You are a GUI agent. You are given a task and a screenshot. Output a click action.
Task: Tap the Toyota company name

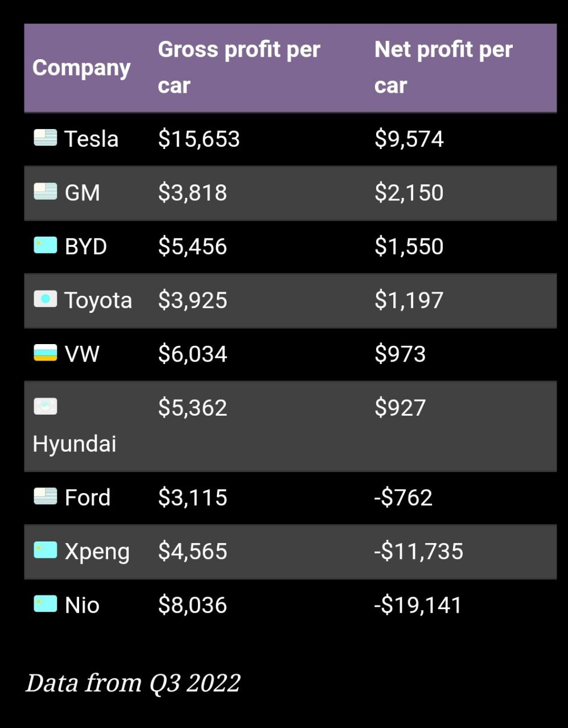click(98, 300)
